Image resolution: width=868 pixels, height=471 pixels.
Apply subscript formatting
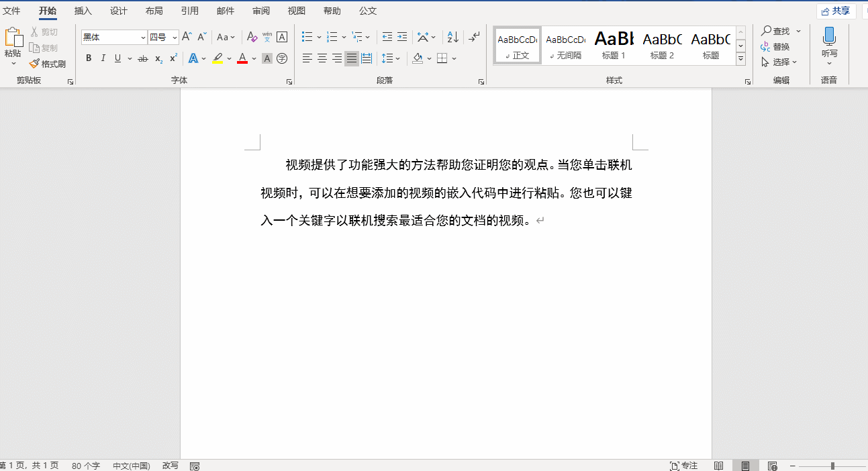pyautogui.click(x=158, y=59)
